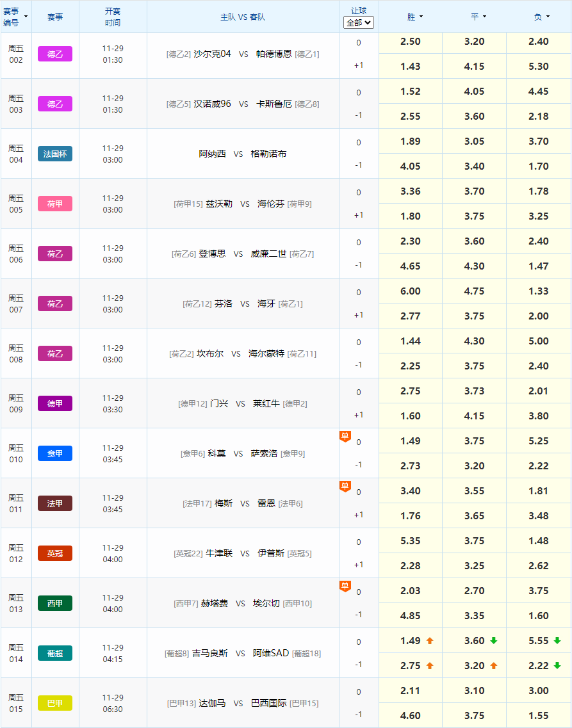
Task: Open team 伊普斯
Action: pos(271,553)
